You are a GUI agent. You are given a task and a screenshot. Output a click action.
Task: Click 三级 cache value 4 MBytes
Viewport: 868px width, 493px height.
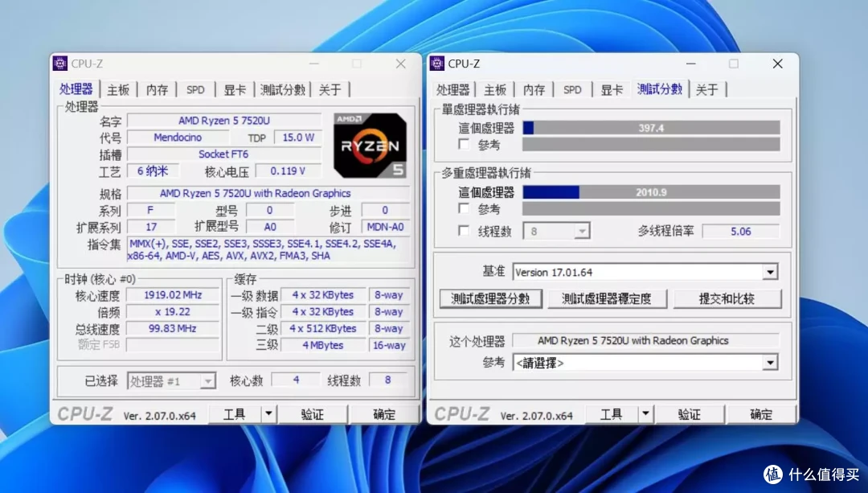pos(323,345)
